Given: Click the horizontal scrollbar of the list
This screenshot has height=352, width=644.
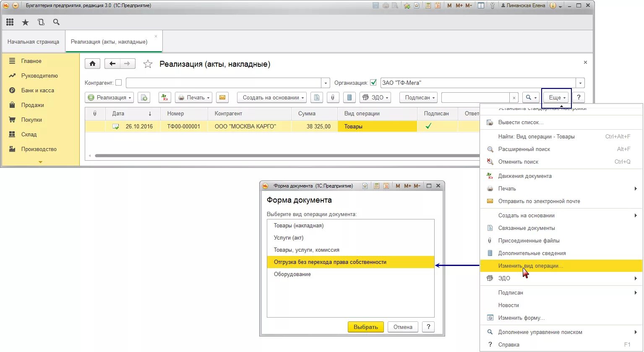Looking at the screenshot, I should click(x=287, y=156).
